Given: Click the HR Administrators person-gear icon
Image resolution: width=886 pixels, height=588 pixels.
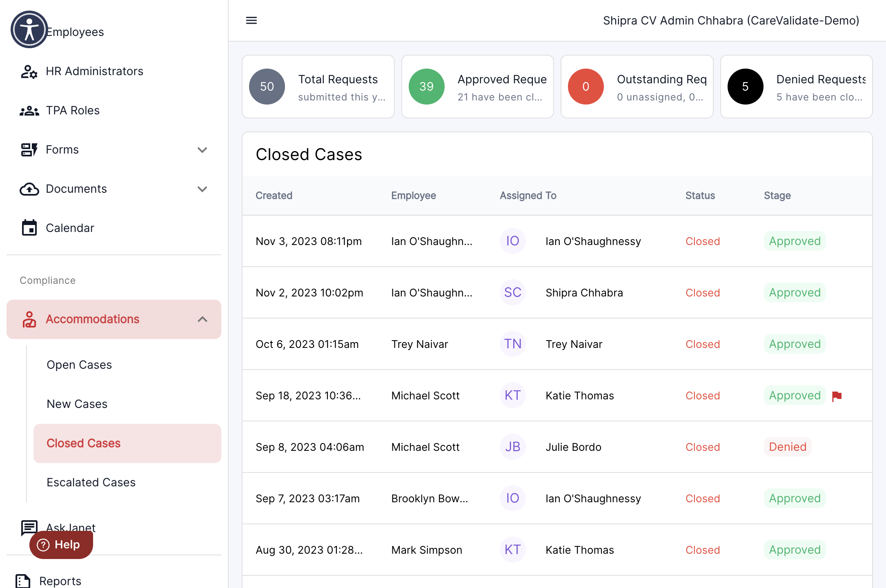Looking at the screenshot, I should tap(29, 71).
